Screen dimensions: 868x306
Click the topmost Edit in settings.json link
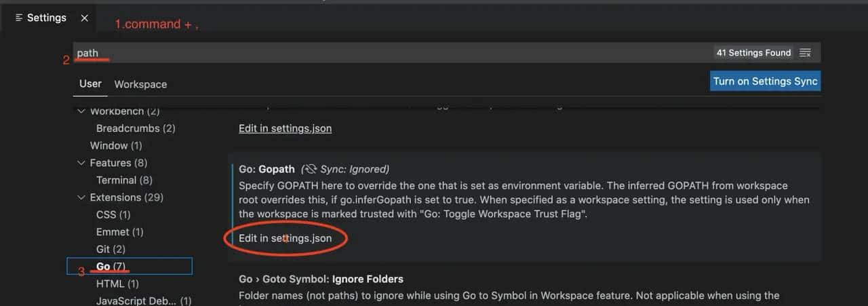point(285,128)
